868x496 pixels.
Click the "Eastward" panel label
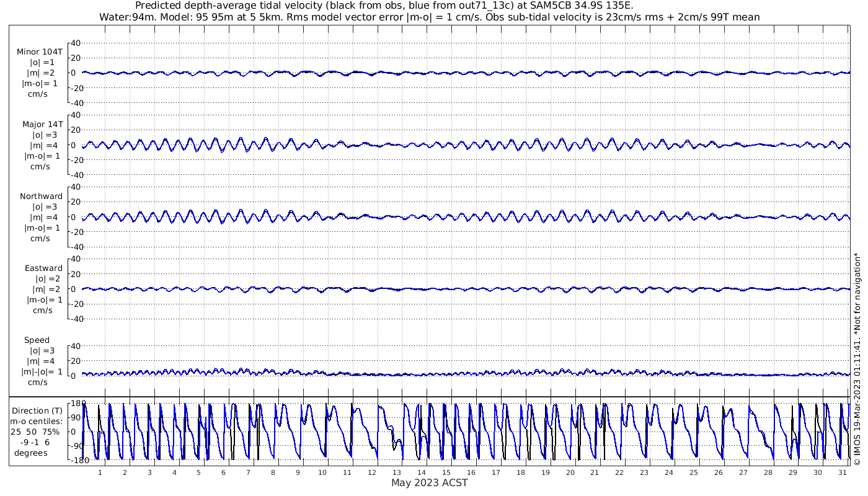44,268
